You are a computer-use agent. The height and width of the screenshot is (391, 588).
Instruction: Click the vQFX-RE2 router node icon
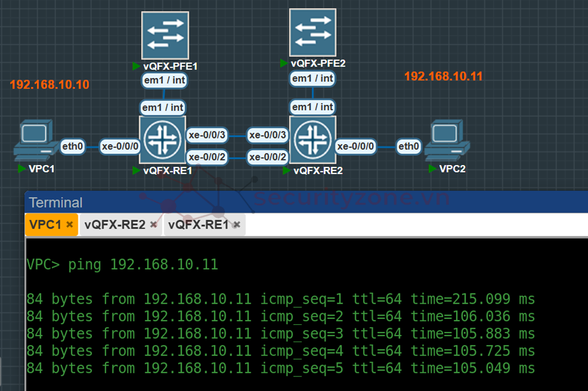click(312, 140)
